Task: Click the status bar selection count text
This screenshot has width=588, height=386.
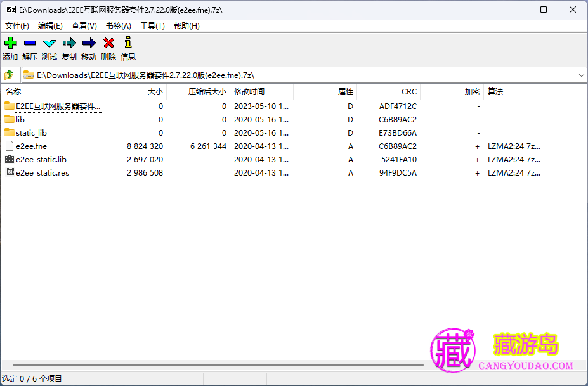Action: pyautogui.click(x=32, y=378)
